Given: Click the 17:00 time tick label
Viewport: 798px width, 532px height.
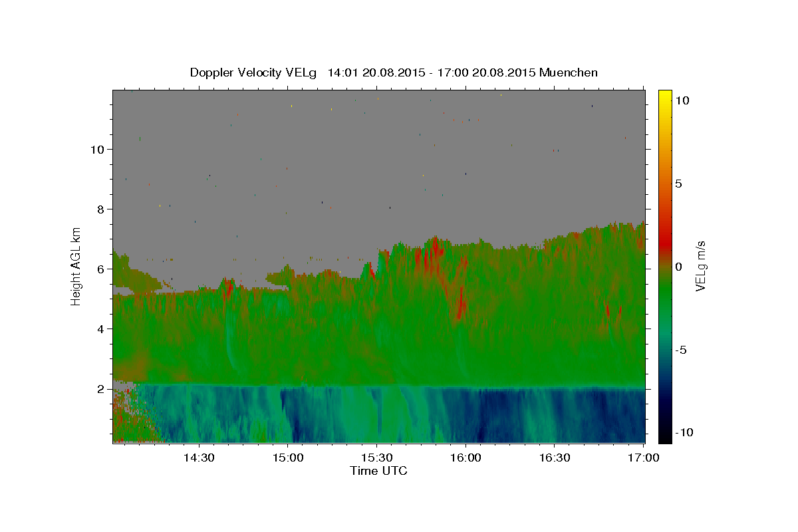Looking at the screenshot, I should coord(643,458).
